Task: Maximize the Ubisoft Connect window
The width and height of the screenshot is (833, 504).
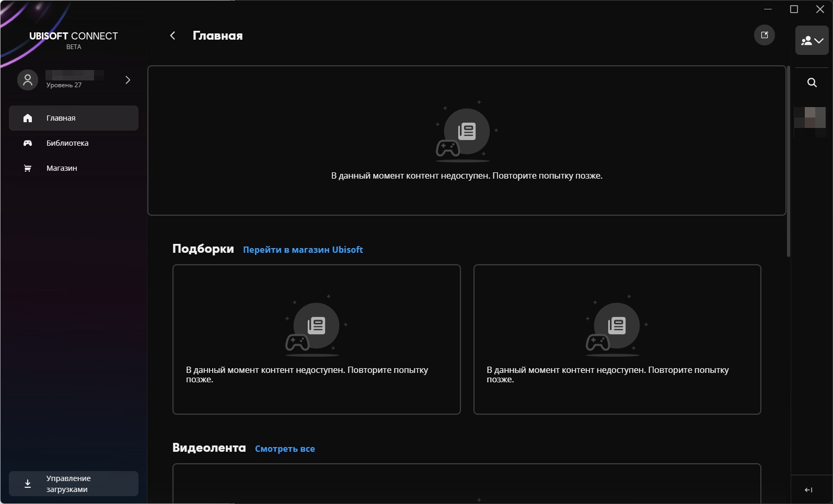Action: [x=794, y=9]
